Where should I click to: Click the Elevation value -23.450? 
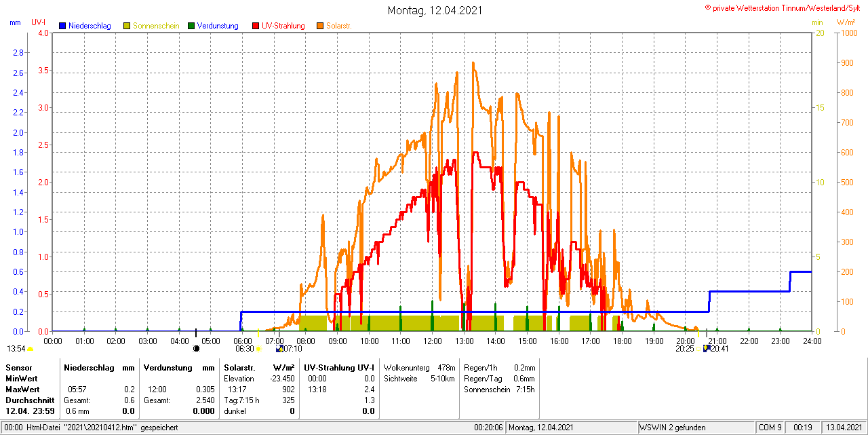(x=281, y=378)
